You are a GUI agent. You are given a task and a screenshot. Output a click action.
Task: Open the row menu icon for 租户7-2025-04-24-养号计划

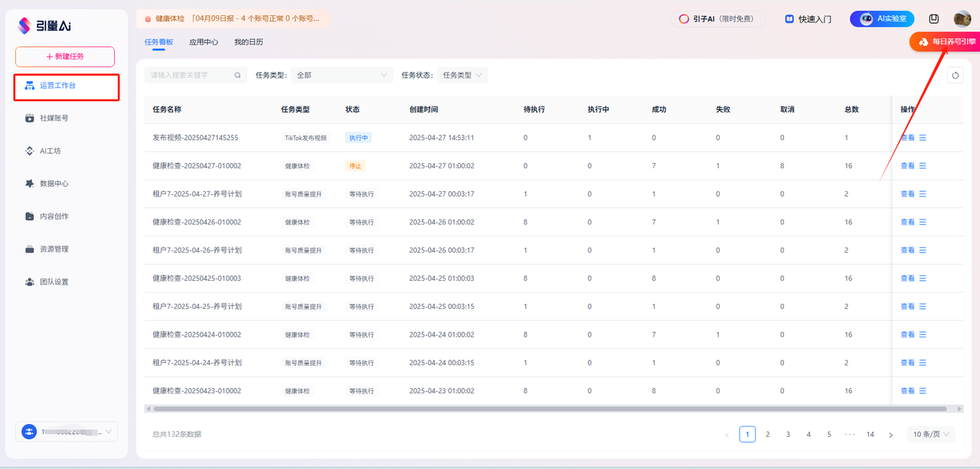[923, 363]
